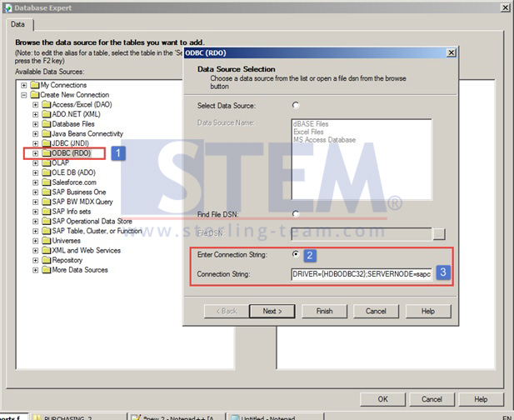514x420 pixels.
Task: Select dBASE Files in data source list
Action: click(311, 124)
